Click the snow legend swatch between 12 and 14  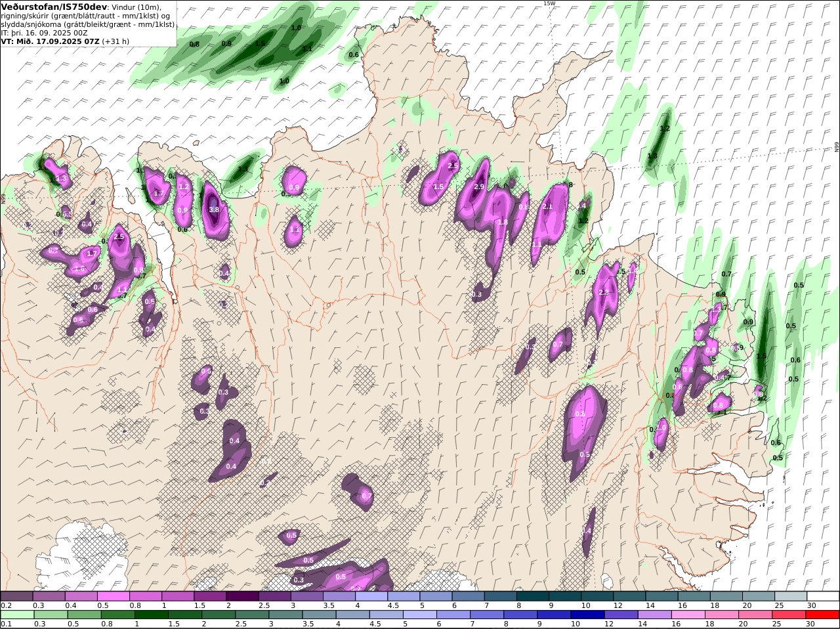coord(629,596)
